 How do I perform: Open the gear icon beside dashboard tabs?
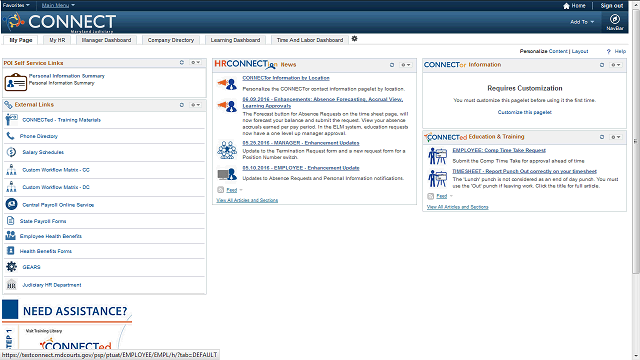tap(354, 39)
